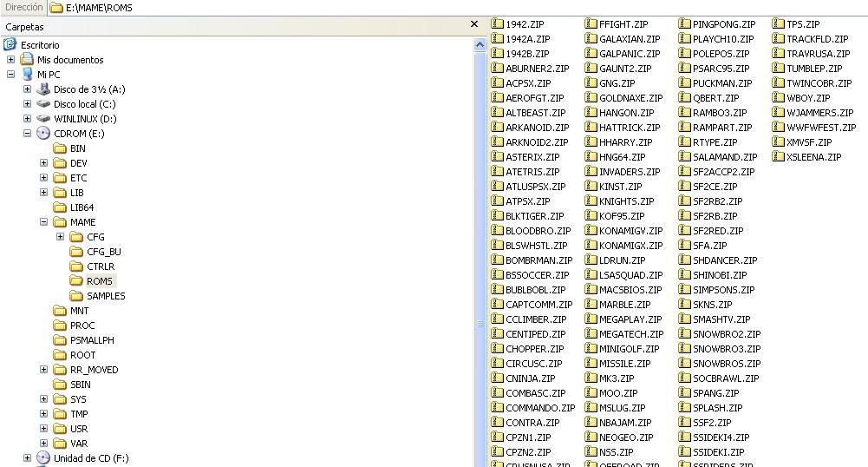The width and height of the screenshot is (868, 467).
Task: Select the floppy Disco de 3½ icon
Action: 43,89
